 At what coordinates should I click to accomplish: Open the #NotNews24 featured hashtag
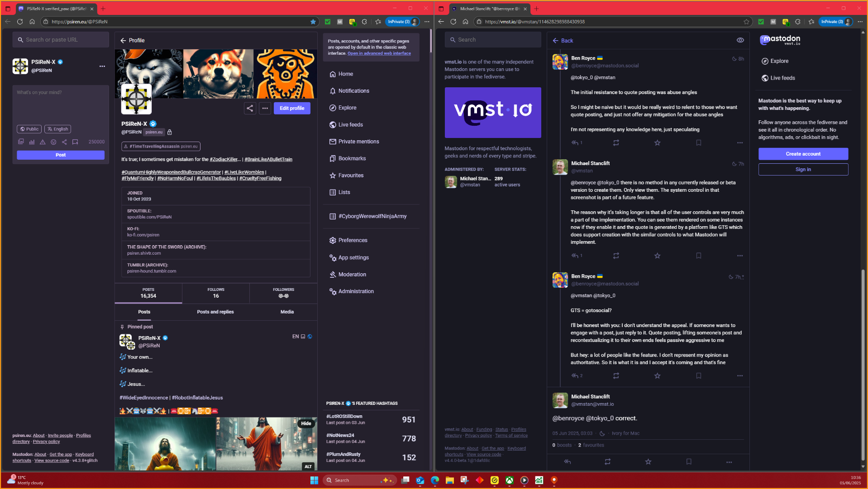pyautogui.click(x=340, y=436)
